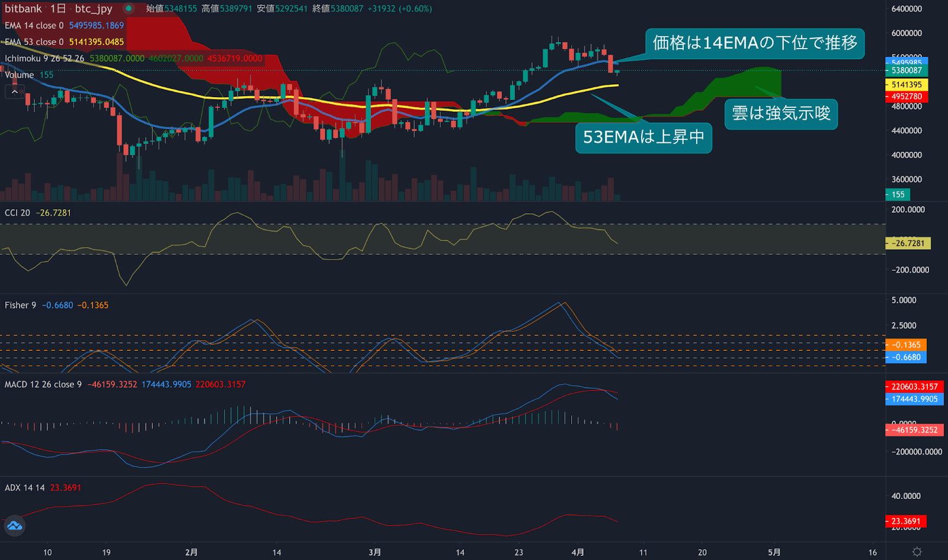Open the CCI 20 indicator legend
Screen dimensions: 948x560
(17, 213)
